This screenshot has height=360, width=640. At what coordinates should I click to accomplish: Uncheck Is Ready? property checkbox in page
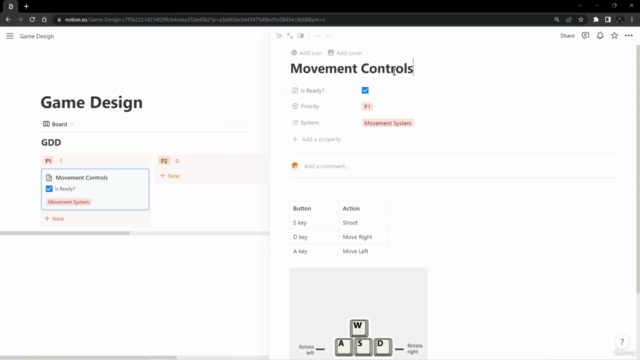point(365,90)
